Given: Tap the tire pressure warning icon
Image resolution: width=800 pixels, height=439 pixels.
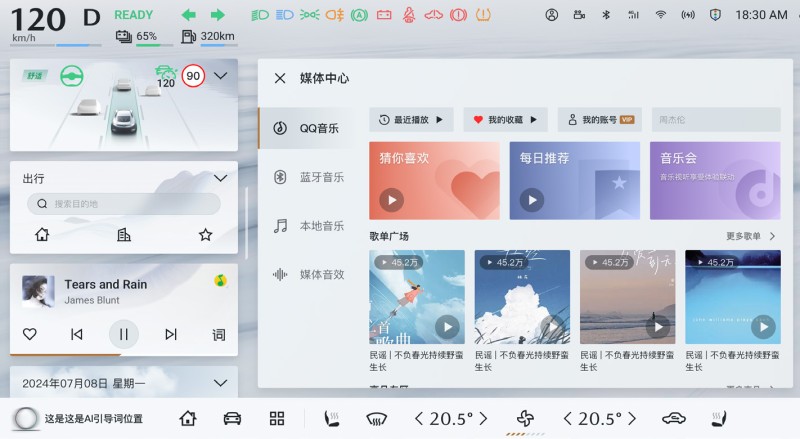Looking at the screenshot, I should 483,15.
